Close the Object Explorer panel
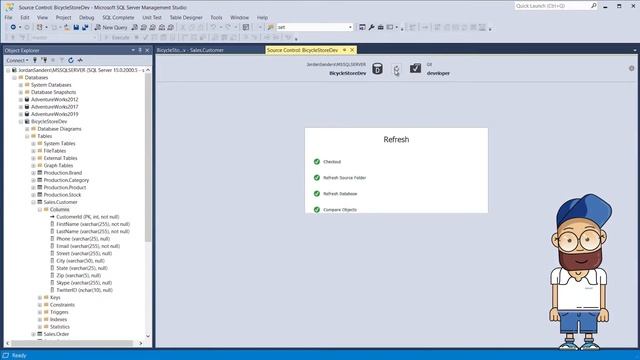This screenshot has height=360, width=640. tap(147, 50)
